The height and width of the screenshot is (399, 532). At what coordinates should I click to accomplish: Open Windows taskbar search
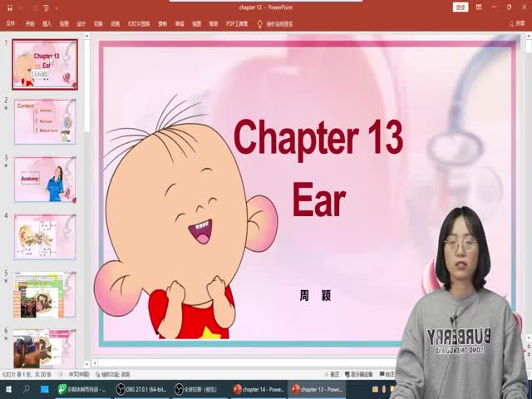point(26,389)
